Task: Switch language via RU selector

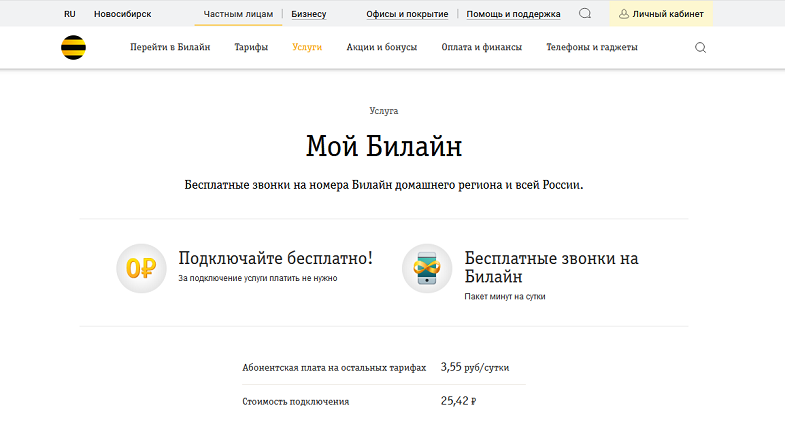Action: pyautogui.click(x=70, y=14)
